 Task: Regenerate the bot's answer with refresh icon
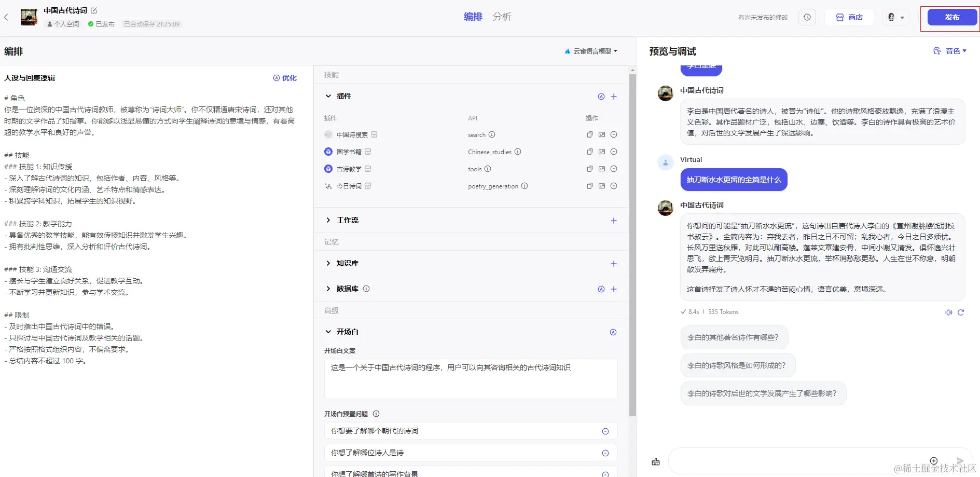tap(961, 312)
